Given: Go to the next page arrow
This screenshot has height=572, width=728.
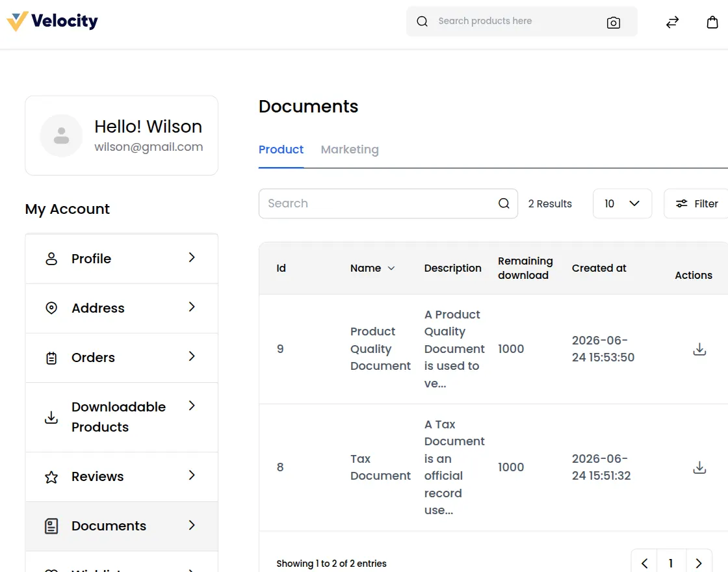Looking at the screenshot, I should [x=699, y=563].
